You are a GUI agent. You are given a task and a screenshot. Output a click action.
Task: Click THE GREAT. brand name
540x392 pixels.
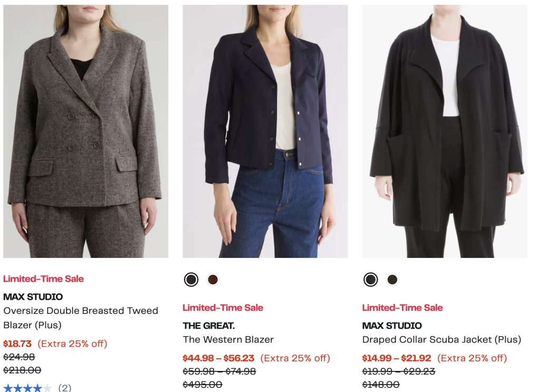[x=209, y=326]
